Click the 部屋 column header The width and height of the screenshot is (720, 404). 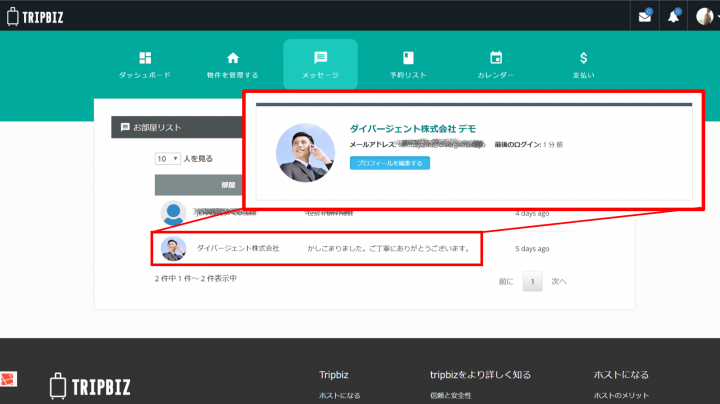(x=199, y=185)
